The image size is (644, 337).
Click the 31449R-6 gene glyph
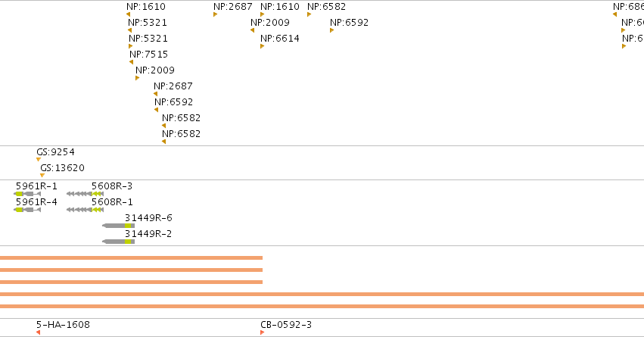[x=118, y=225]
